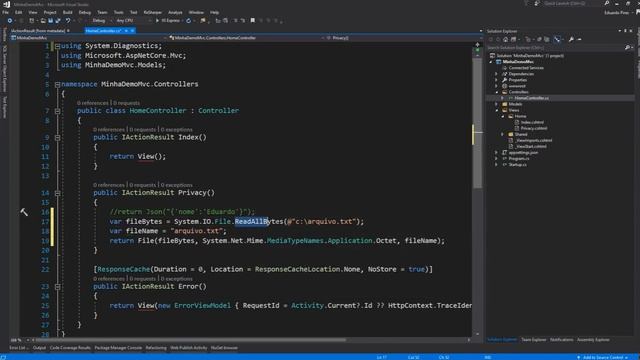640x360 pixels.
Task: Click the Undo toolbar icon
Action: click(68, 20)
